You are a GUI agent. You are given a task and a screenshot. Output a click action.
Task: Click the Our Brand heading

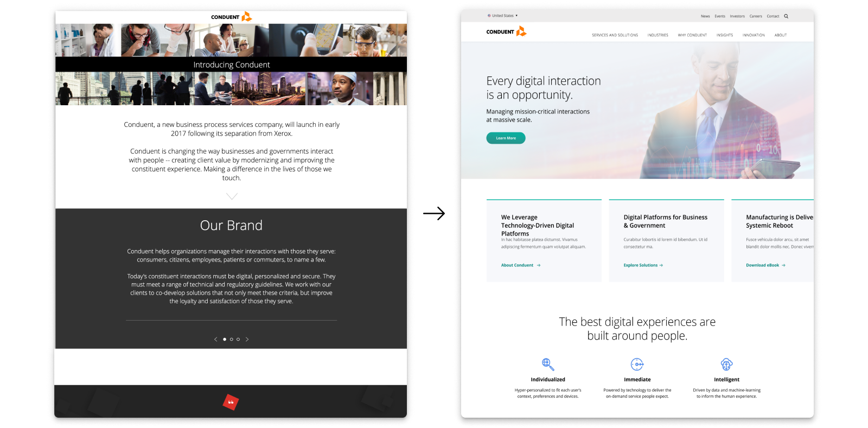tap(231, 225)
